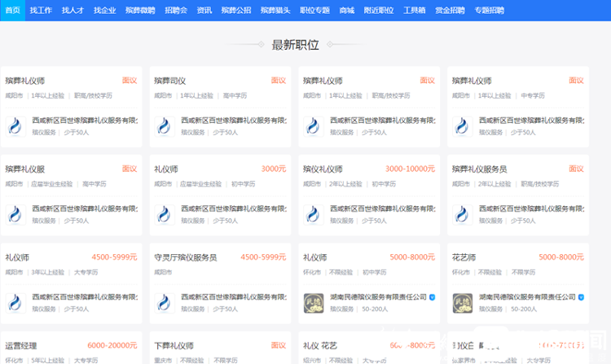Image resolution: width=611 pixels, height=364 pixels.
Task: Open 工具箱 from the navigation bar
Action: (415, 11)
